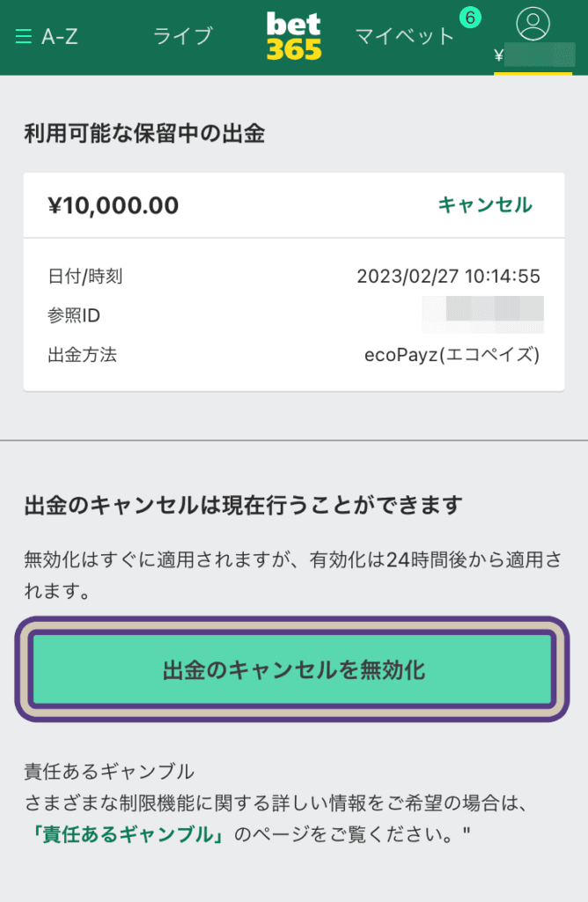
Task: Click the ecoPayz(エコペイズ) method text
Action: coord(452,355)
